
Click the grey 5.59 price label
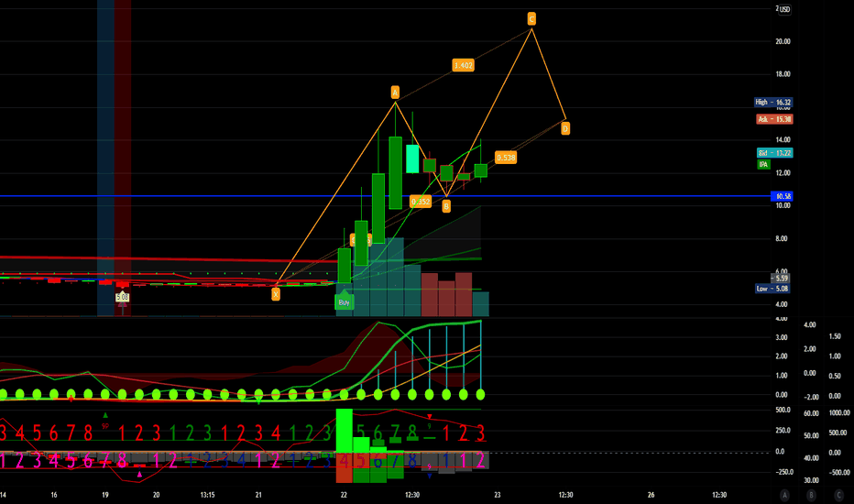[781, 279]
